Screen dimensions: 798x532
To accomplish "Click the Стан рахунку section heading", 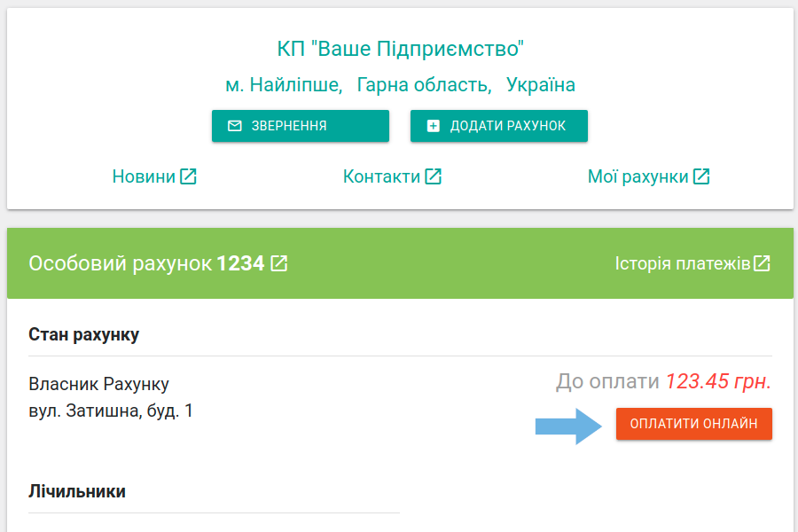I will pyautogui.click(x=83, y=334).
